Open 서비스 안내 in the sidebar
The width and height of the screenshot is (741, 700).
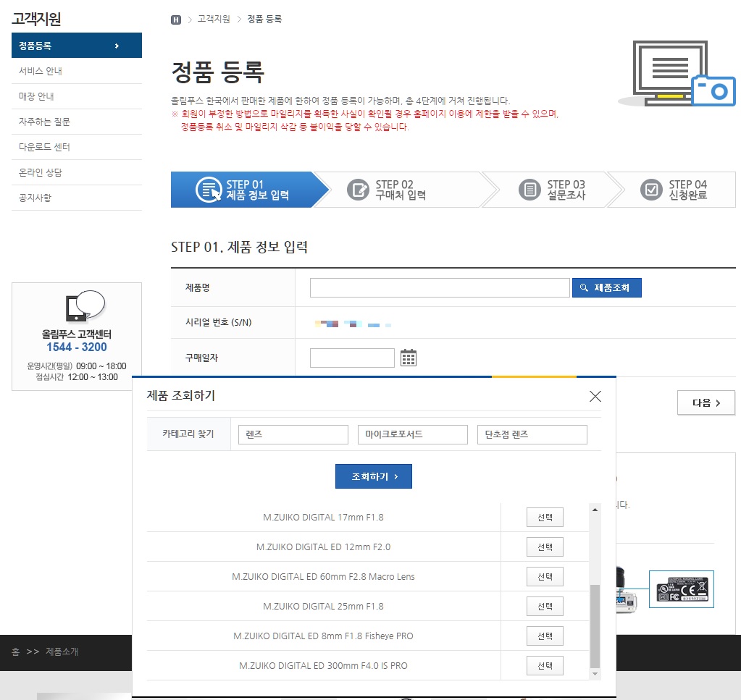pyautogui.click(x=77, y=72)
